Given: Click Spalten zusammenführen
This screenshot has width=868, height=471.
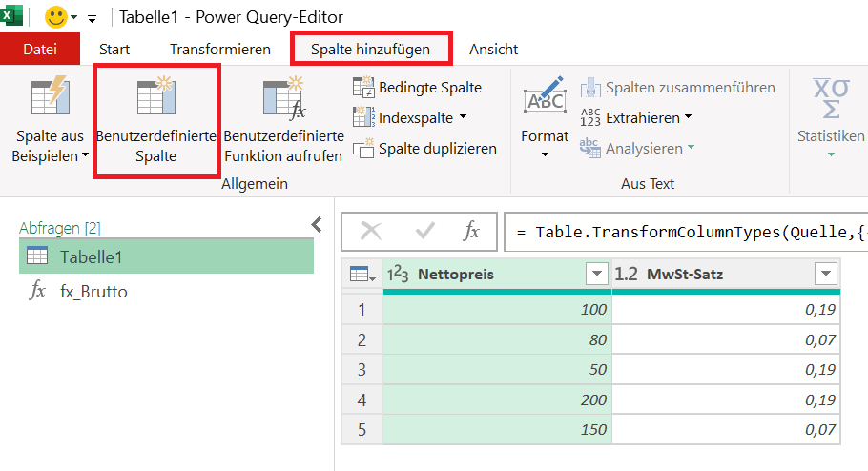Looking at the screenshot, I should (x=677, y=88).
